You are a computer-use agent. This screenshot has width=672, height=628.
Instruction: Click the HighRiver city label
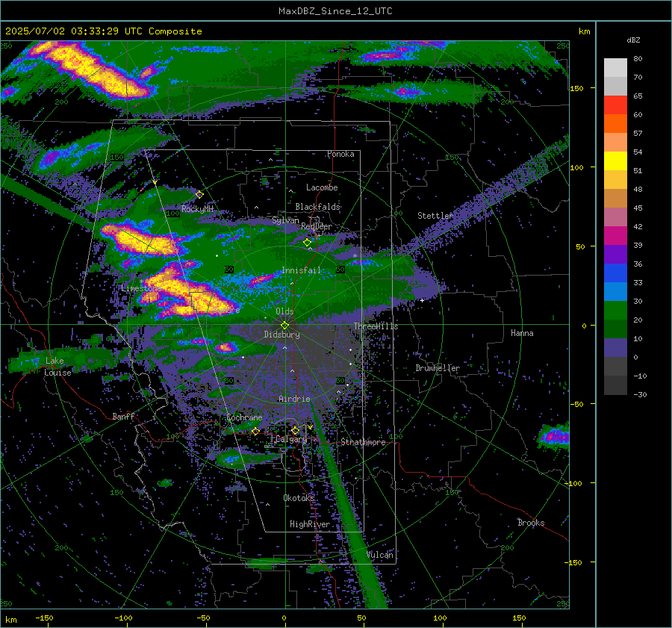(x=310, y=524)
